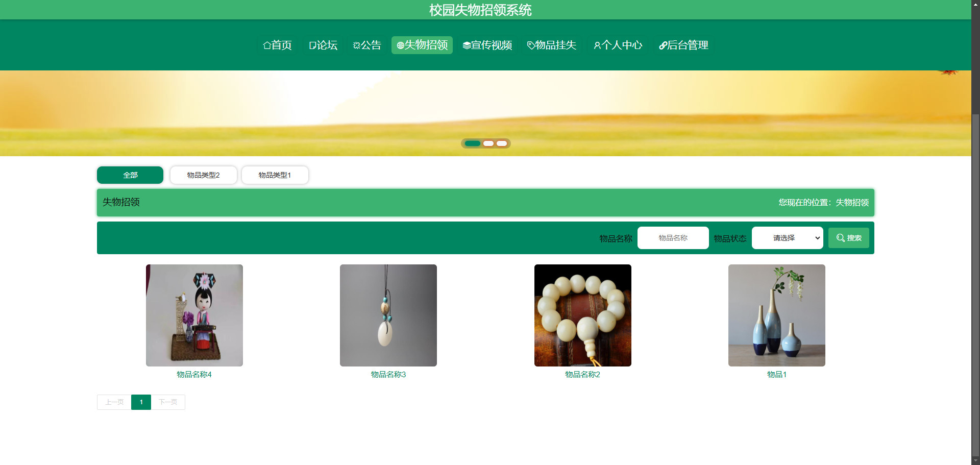Open the 物品名称3 item link
980x465 pixels.
point(388,375)
